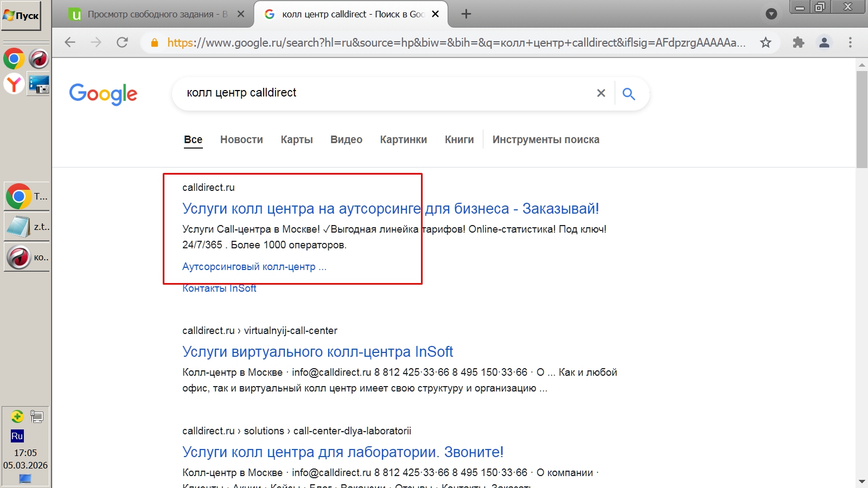The image size is (868, 488).
Task: Click the "офис, так и виртуальный колл центр" snippet line
Action: point(365,388)
